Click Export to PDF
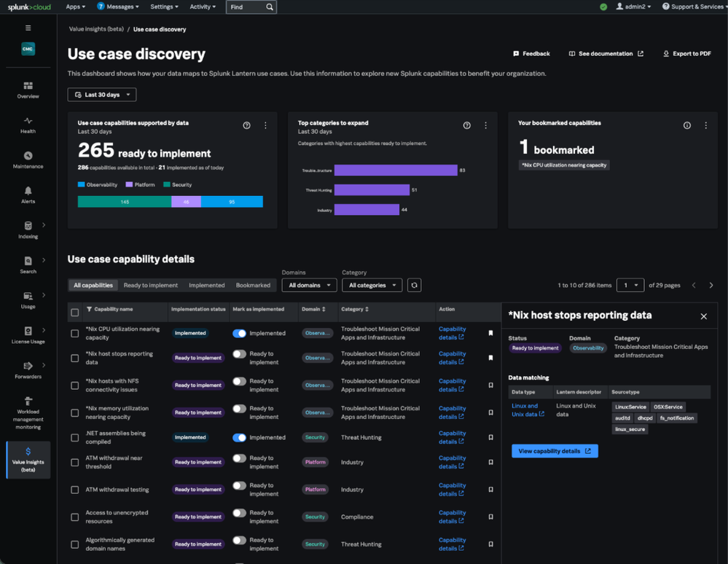 pyautogui.click(x=687, y=54)
